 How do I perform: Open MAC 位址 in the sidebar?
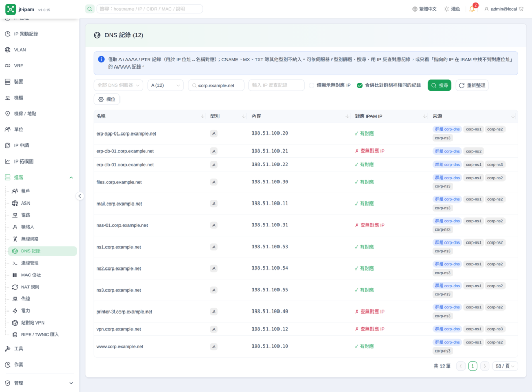31,275
